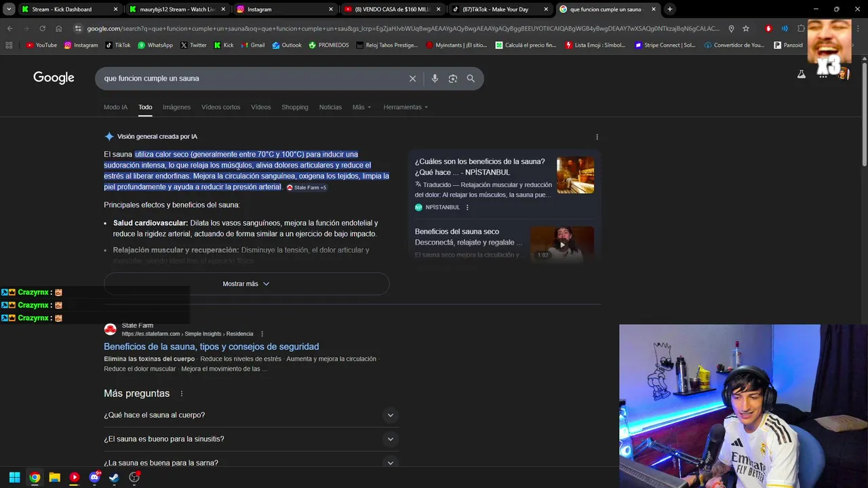Screen dimensions: 868x488
Task: Reload the page with the refresh icon
Action: click(42, 28)
